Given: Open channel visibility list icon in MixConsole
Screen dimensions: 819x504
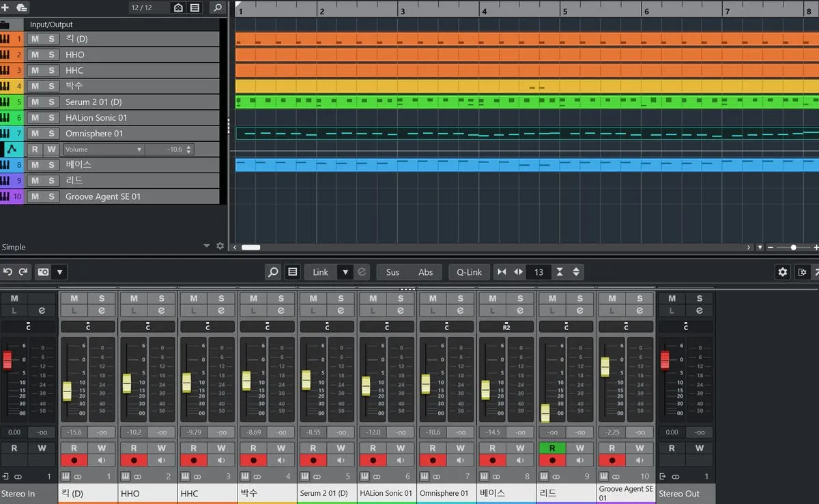Looking at the screenshot, I should (x=292, y=272).
